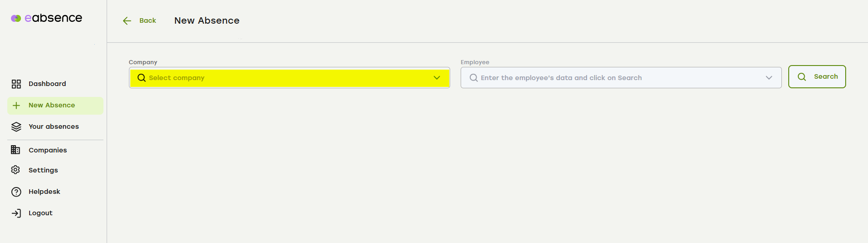Click the magnifier icon in Company field

pyautogui.click(x=142, y=78)
